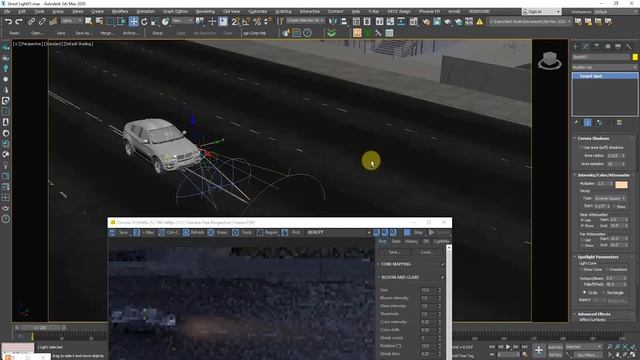Toggle Near Attenuation Show checkbox
The width and height of the screenshot is (640, 360).
tap(582, 225)
